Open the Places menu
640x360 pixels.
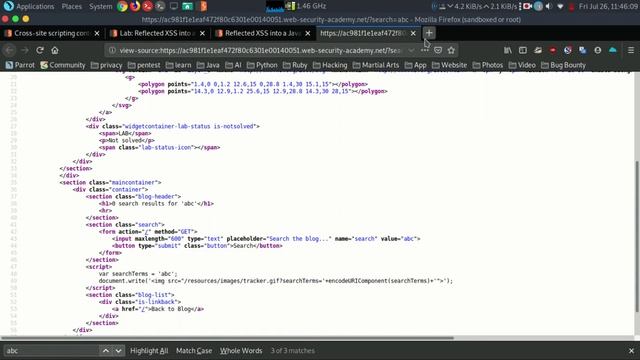[x=71, y=6]
